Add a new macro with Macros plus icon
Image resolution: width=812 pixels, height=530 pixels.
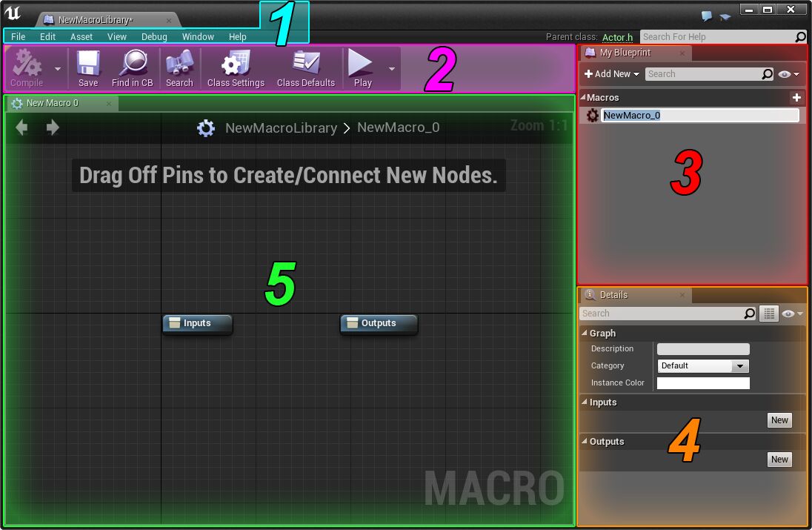796,97
